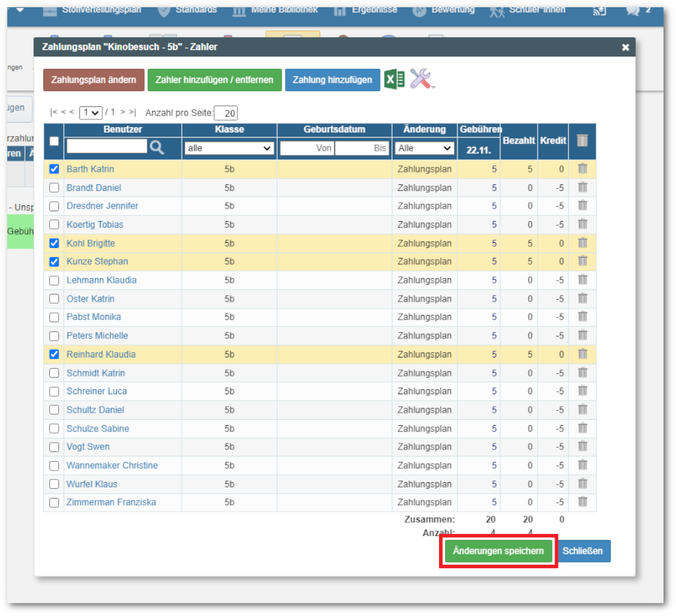This screenshot has width=676, height=616.
Task: Delete Brandt Daniel row with trash icon
Action: [582, 187]
